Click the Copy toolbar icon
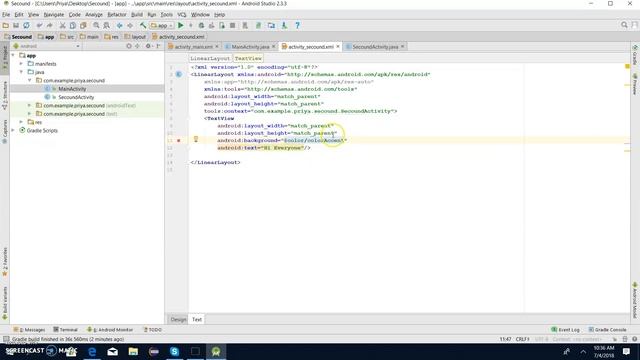Image resolution: width=640 pixels, height=360 pixels. (x=73, y=25)
